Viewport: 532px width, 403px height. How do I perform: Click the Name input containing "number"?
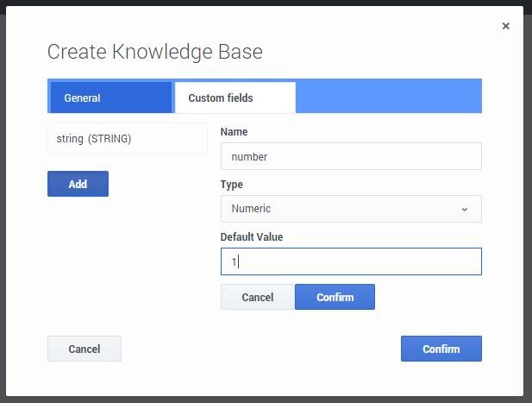pos(350,156)
